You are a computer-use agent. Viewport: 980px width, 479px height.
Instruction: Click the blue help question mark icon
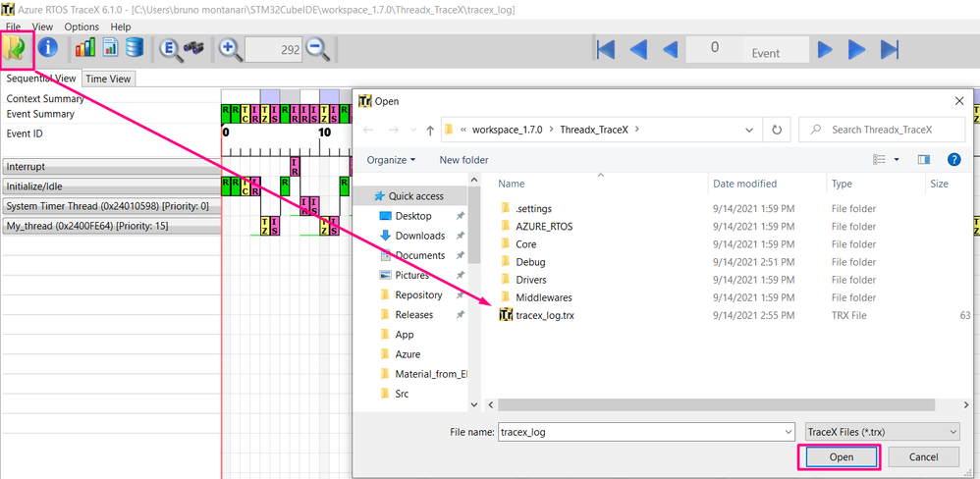(953, 160)
